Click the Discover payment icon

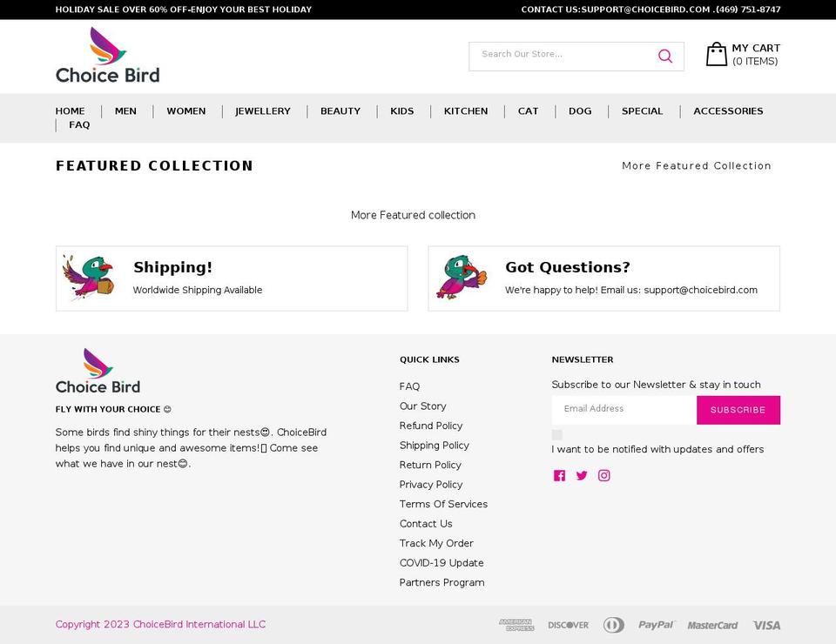click(x=569, y=625)
